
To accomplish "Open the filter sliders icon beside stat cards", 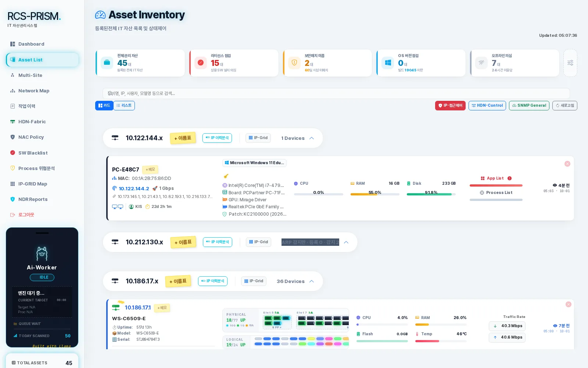I will 570,63.
